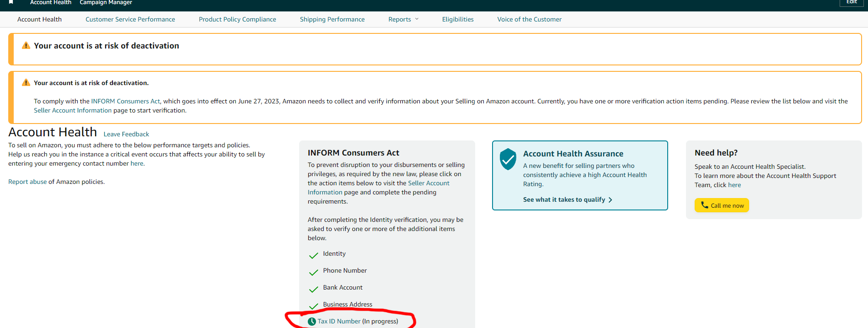Open Product Policy Compliance tab

click(x=237, y=19)
